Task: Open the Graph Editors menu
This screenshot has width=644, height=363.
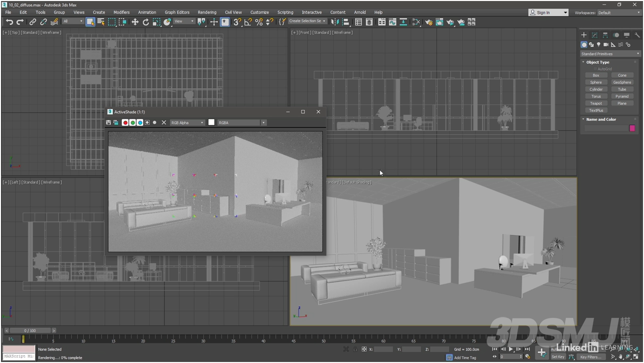Action: pyautogui.click(x=177, y=12)
